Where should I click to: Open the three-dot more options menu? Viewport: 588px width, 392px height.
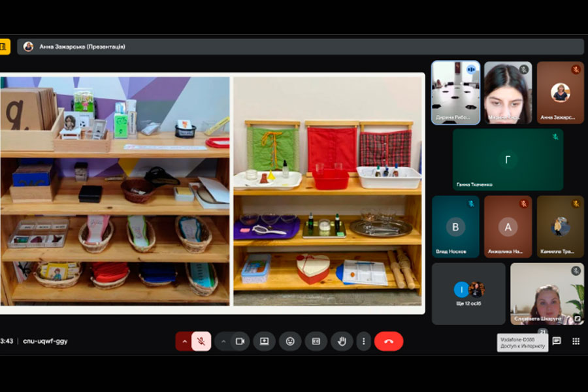point(363,341)
